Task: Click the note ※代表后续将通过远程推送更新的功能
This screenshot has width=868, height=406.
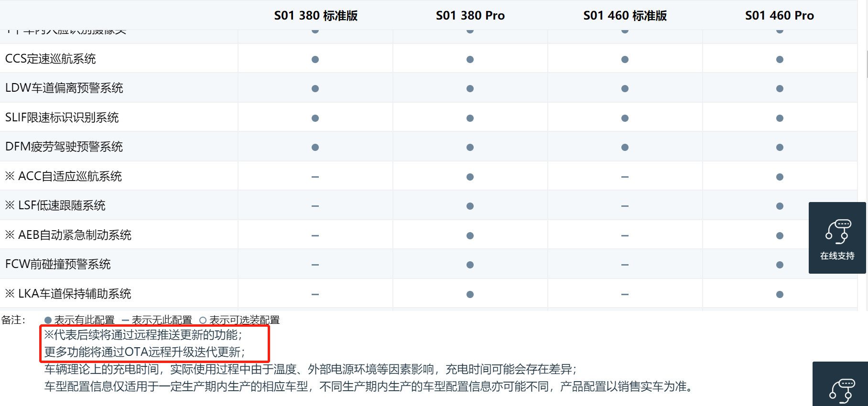Action: point(143,335)
